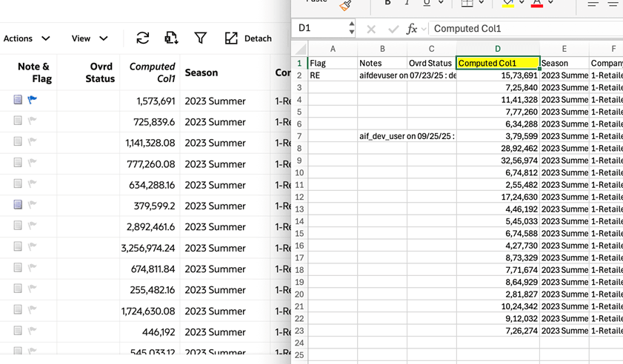Select Excel column E header

click(x=564, y=49)
